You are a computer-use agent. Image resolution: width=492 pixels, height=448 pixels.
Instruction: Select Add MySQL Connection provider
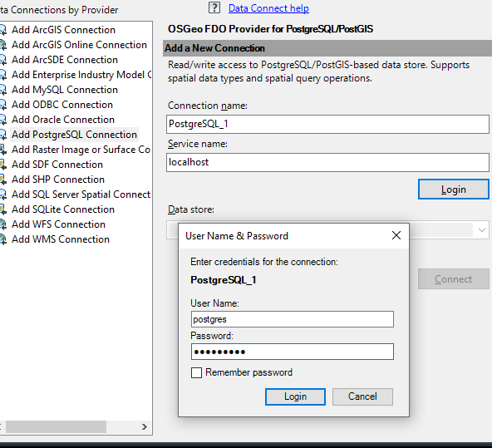[x=65, y=90]
